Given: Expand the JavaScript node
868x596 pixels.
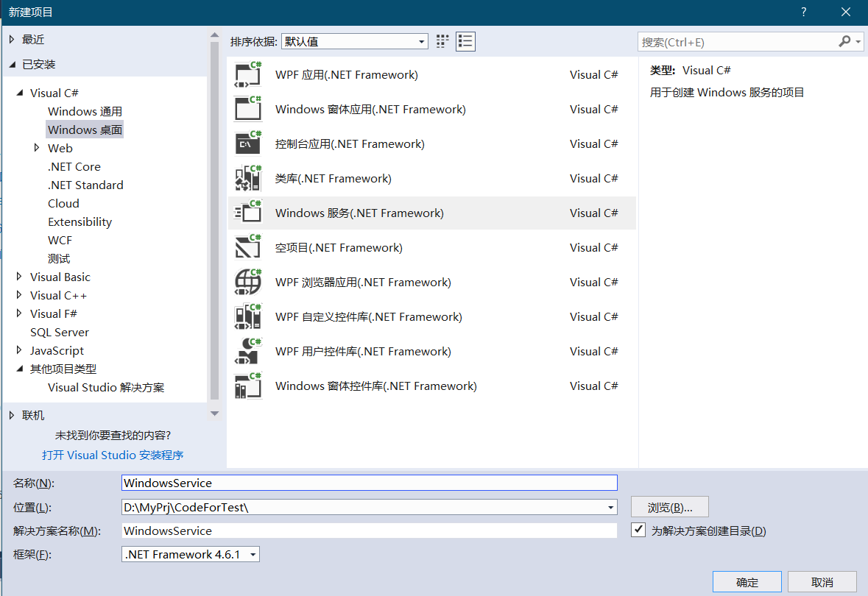Looking at the screenshot, I should tap(19, 350).
